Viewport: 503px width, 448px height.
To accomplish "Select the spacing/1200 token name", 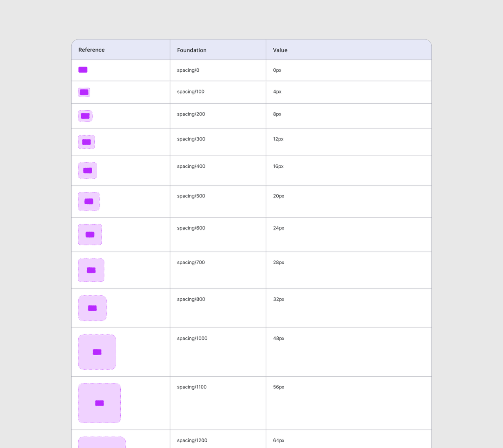I will (x=192, y=440).
